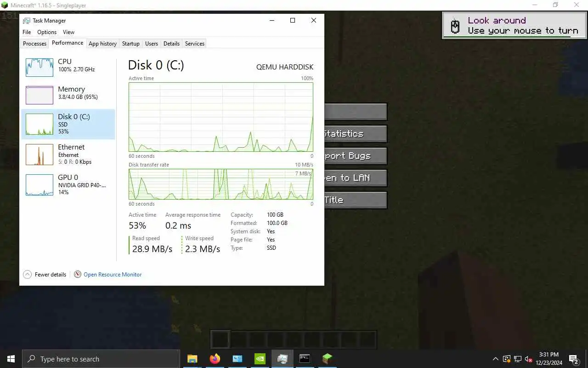Collapse view with Fewer details chevron
This screenshot has width=588, height=368.
point(27,275)
